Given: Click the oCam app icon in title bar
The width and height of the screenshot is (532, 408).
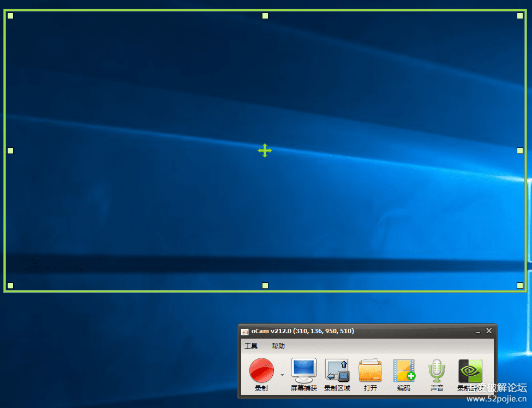Looking at the screenshot, I should click(x=244, y=332).
